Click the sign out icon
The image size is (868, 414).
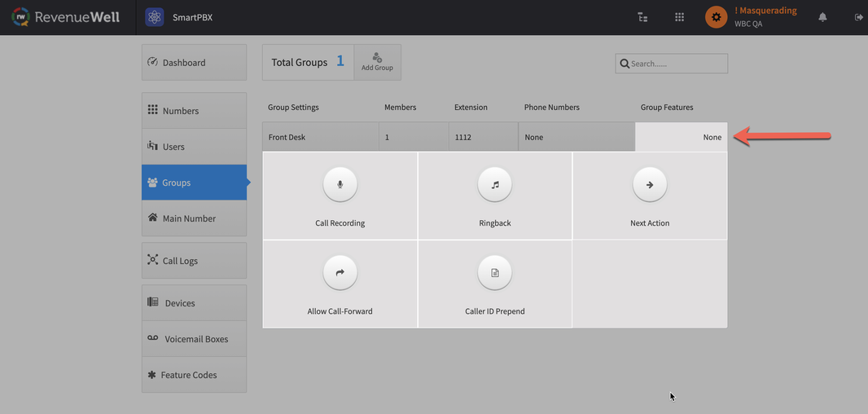pyautogui.click(x=858, y=17)
